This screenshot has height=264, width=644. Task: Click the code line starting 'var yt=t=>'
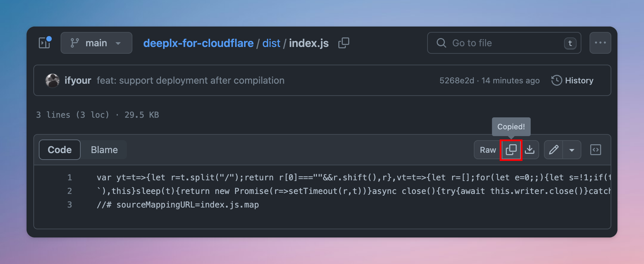354,178
